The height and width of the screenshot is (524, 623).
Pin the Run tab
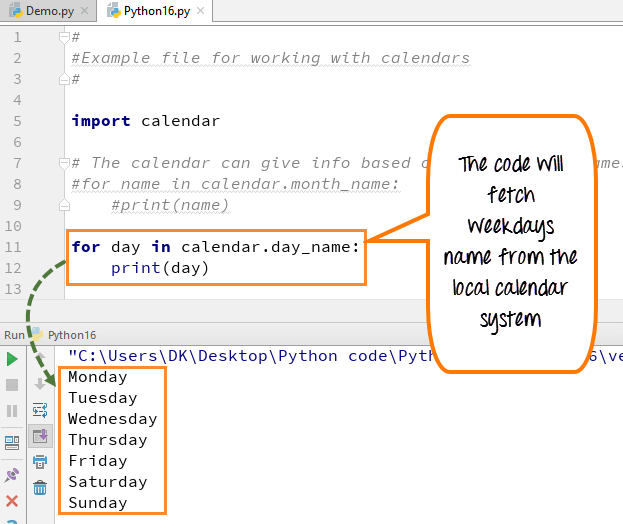point(12,475)
